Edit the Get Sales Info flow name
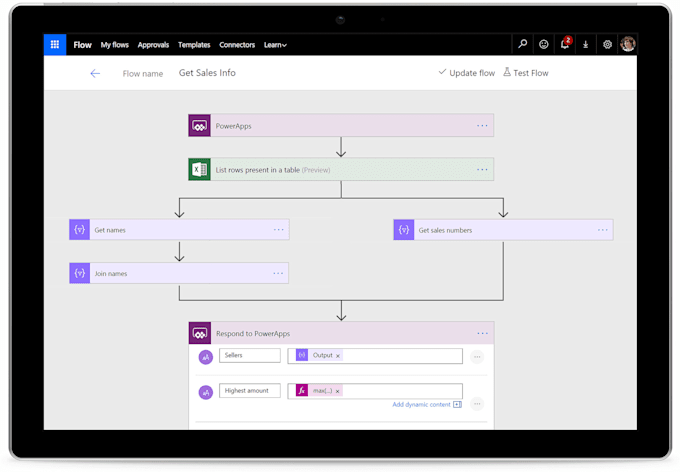The width and height of the screenshot is (680, 472). pos(207,73)
